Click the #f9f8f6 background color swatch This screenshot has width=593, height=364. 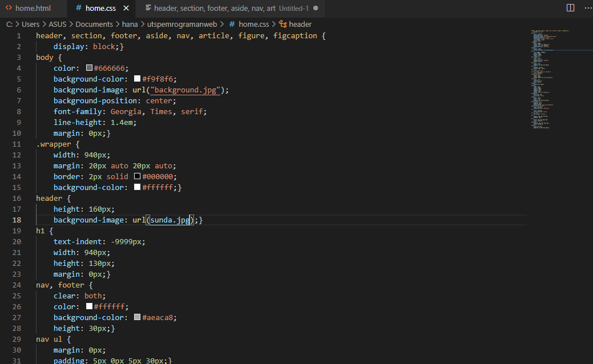[138, 79]
